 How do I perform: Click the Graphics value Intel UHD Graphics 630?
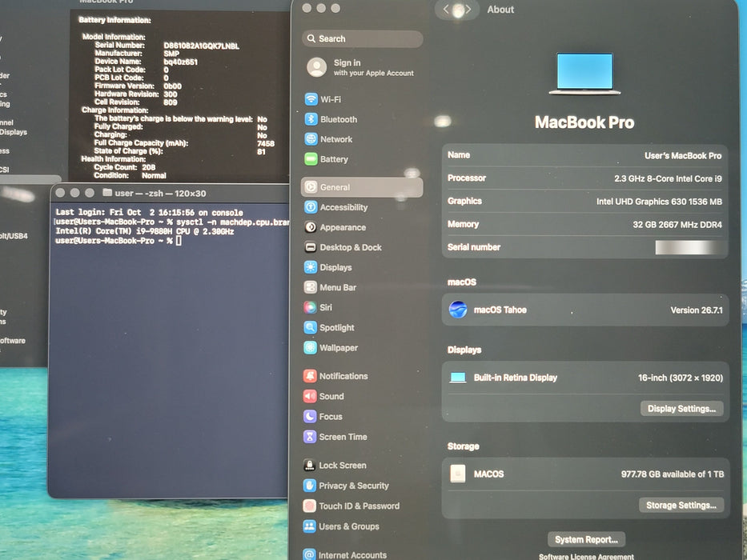pyautogui.click(x=659, y=202)
